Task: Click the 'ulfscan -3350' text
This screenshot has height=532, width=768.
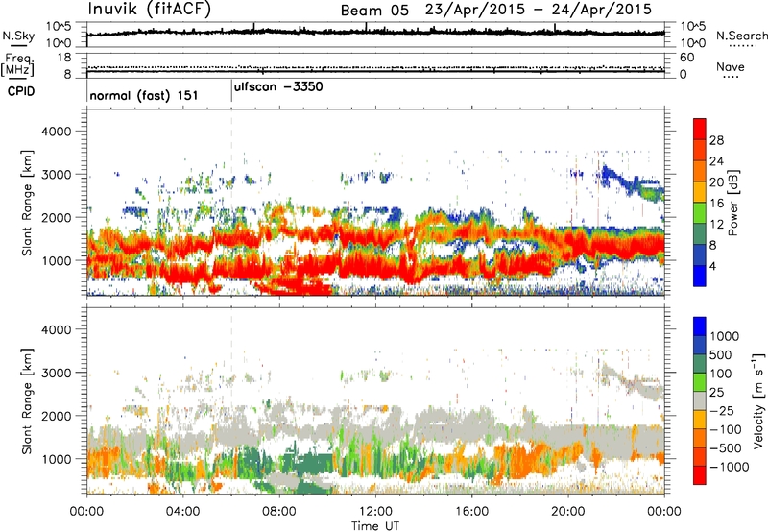Action: [278, 87]
